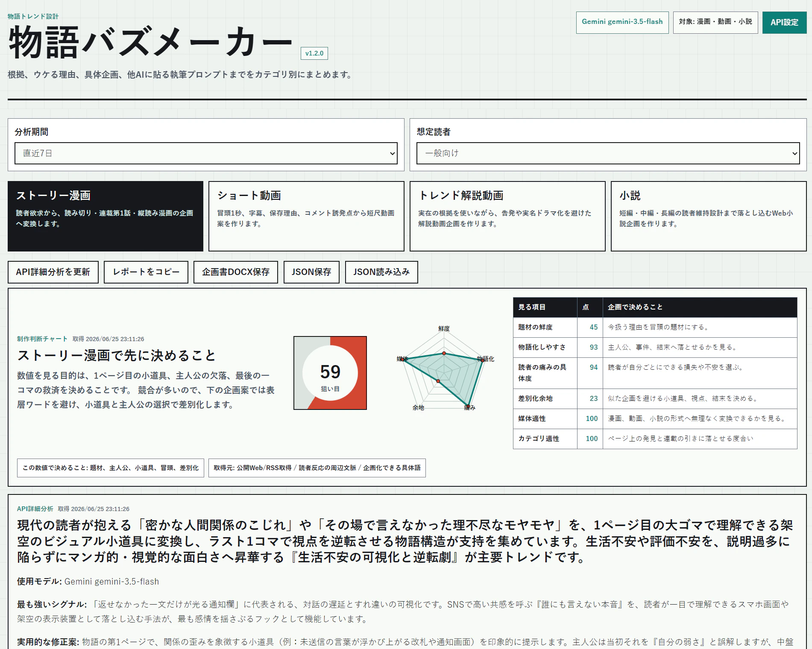
Task: Click the 物語トレンド設計 caption
Action: pos(33,16)
